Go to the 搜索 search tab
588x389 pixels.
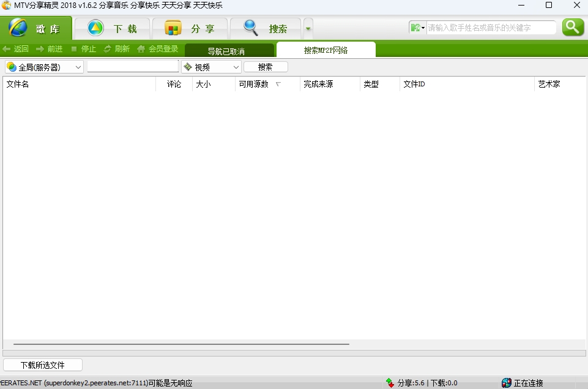pos(266,29)
